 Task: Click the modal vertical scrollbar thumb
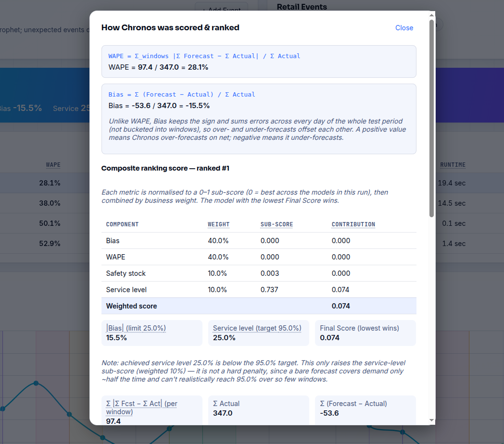(x=432, y=119)
